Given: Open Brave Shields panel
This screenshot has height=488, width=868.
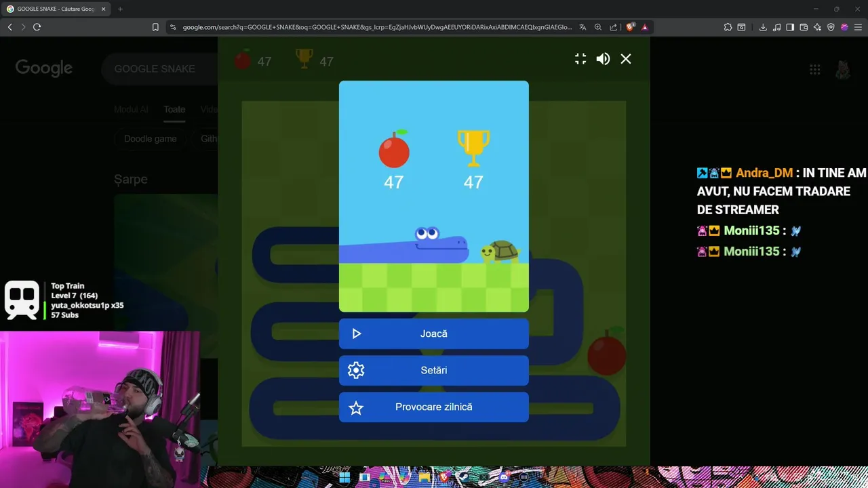Looking at the screenshot, I should tap(630, 27).
